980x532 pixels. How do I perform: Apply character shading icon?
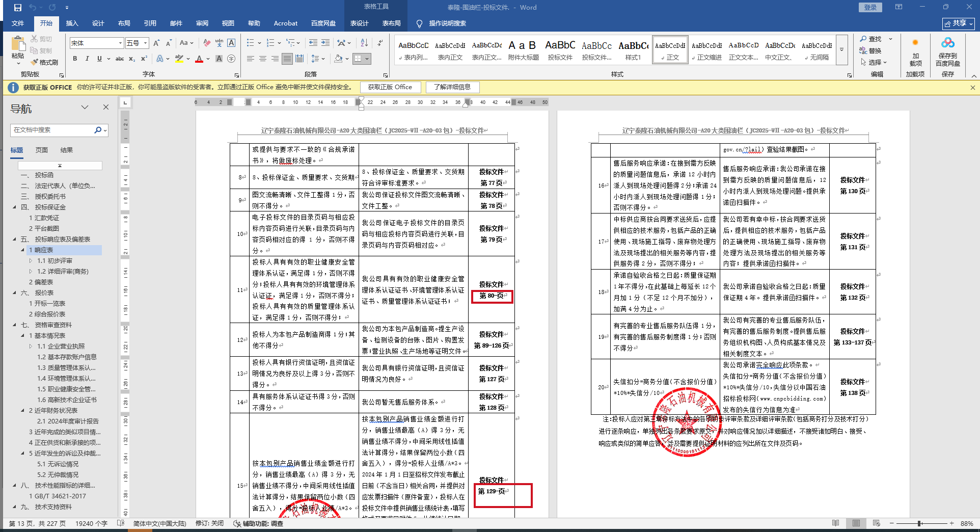click(219, 59)
